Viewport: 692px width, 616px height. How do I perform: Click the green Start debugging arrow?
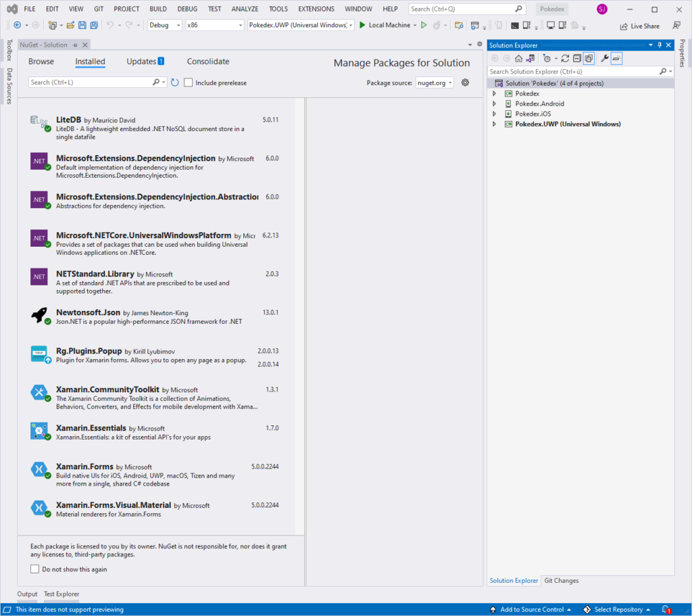[x=362, y=26]
